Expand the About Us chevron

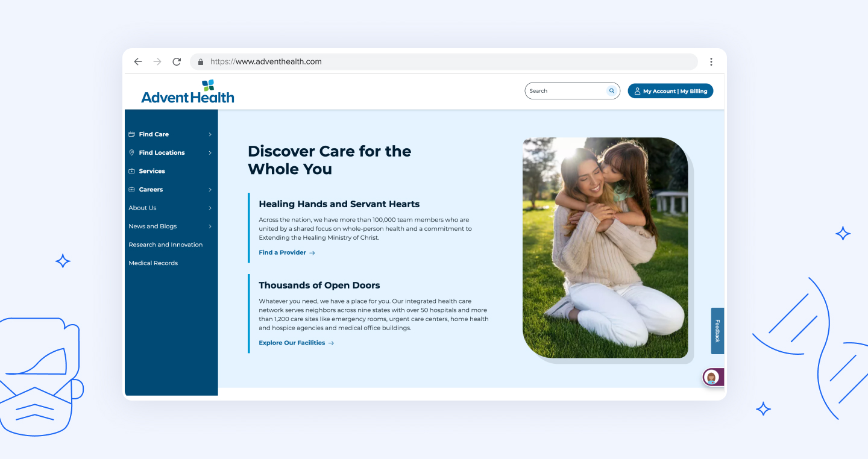210,208
